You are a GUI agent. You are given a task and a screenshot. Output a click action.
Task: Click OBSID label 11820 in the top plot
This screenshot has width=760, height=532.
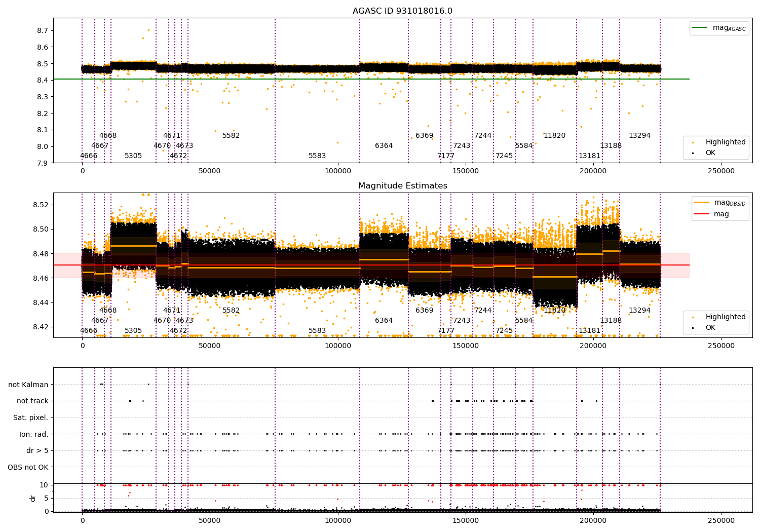point(554,135)
